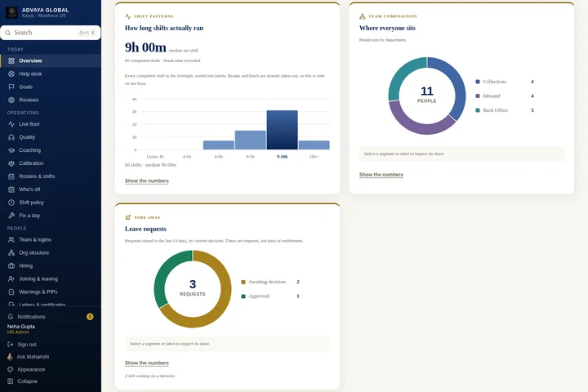
Task: Select Letters & certificates menu item
Action: pos(51,305)
